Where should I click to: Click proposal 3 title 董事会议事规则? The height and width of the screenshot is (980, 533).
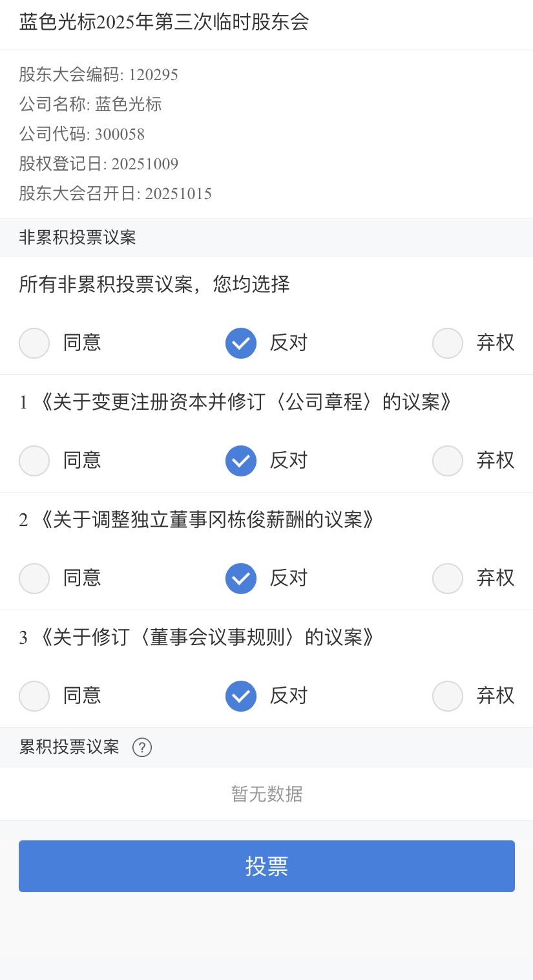[x=198, y=637]
